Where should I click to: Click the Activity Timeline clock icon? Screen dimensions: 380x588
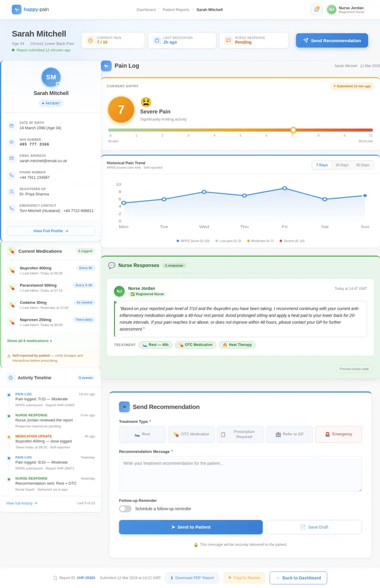(x=11, y=378)
